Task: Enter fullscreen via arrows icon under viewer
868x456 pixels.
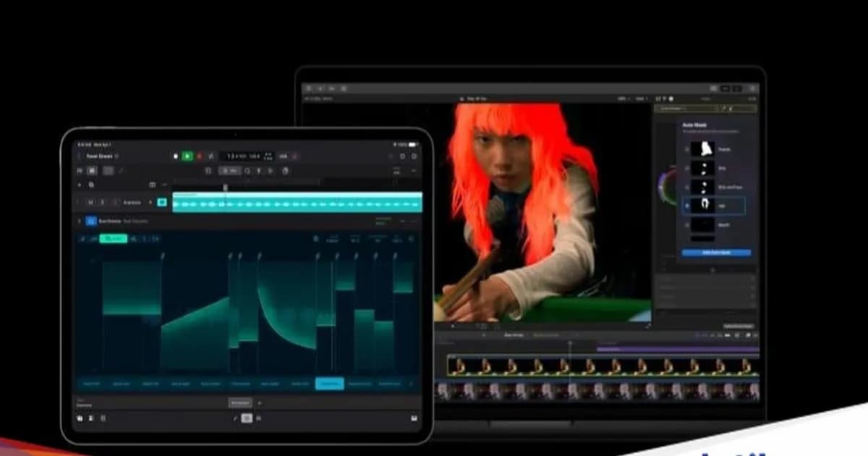Action: pos(647,326)
